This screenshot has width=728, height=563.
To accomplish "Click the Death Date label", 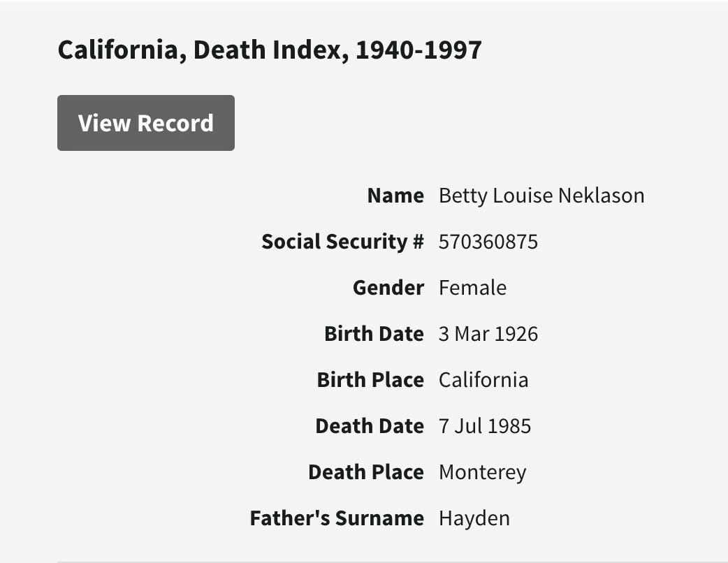I will (370, 426).
